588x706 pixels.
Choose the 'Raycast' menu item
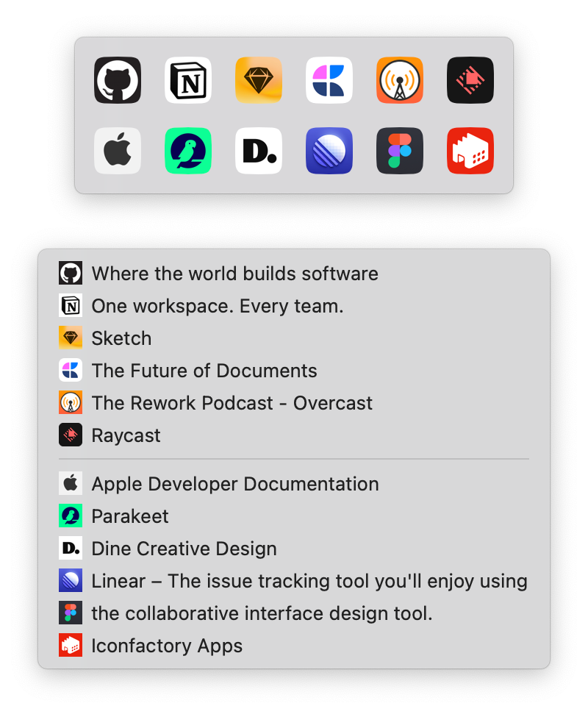tap(294, 435)
